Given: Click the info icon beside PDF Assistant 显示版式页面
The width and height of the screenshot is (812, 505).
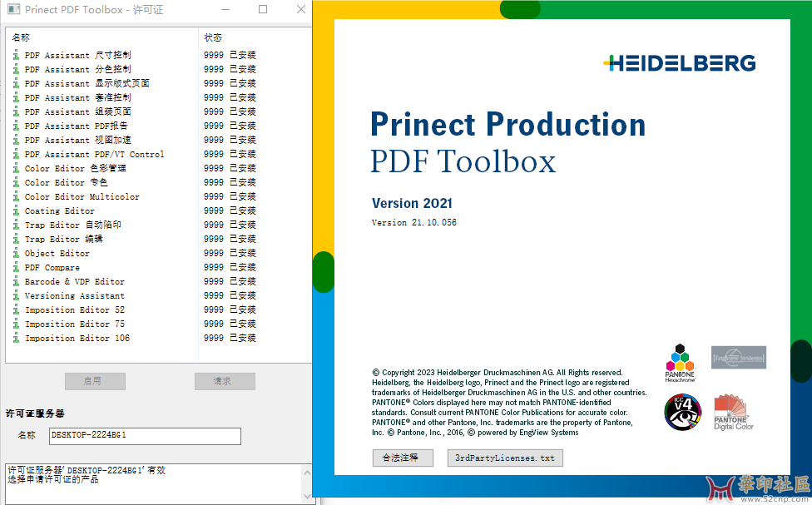Looking at the screenshot, I should (x=16, y=83).
